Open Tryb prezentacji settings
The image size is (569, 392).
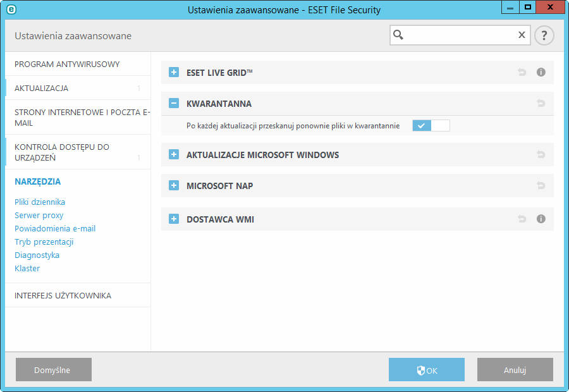[44, 242]
